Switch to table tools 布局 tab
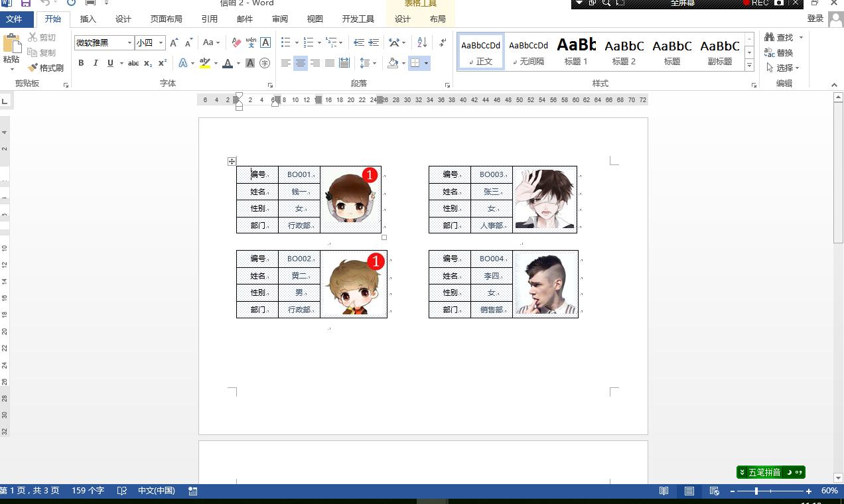844x504 pixels. [x=437, y=19]
